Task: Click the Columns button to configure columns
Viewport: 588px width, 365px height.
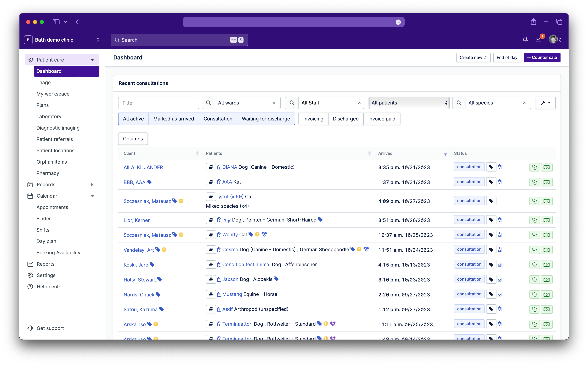Action: tap(133, 138)
